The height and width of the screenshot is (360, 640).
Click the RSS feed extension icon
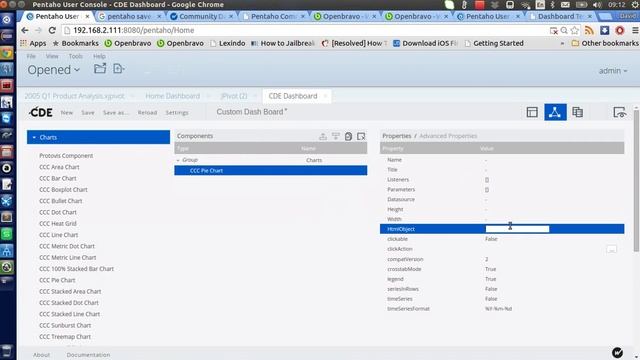(x=589, y=30)
